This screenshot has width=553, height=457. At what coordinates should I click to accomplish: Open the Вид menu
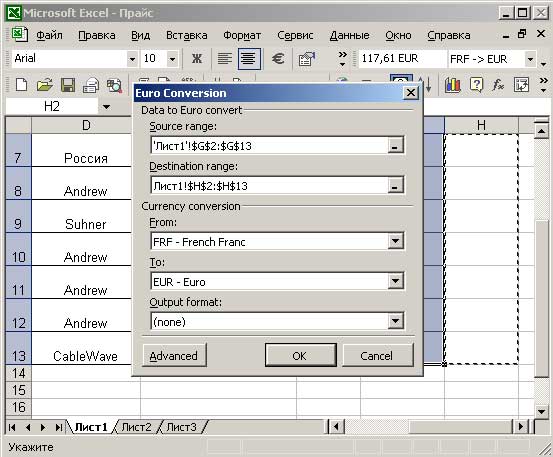[140, 35]
